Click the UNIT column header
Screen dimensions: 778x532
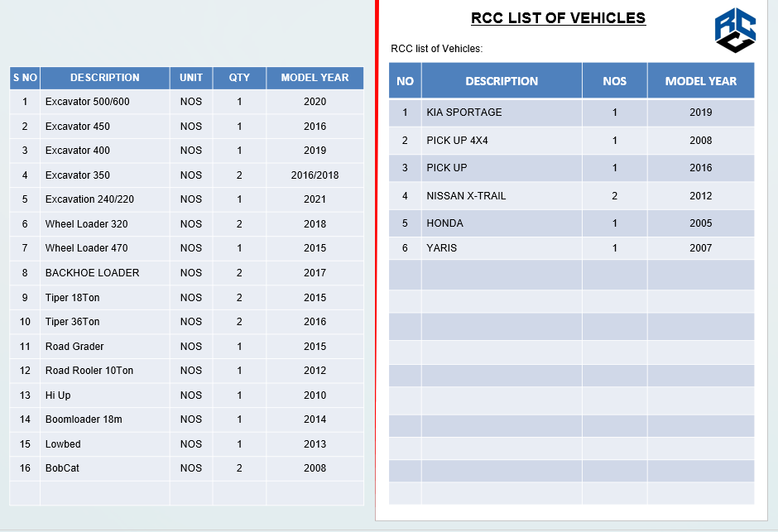tap(191, 78)
